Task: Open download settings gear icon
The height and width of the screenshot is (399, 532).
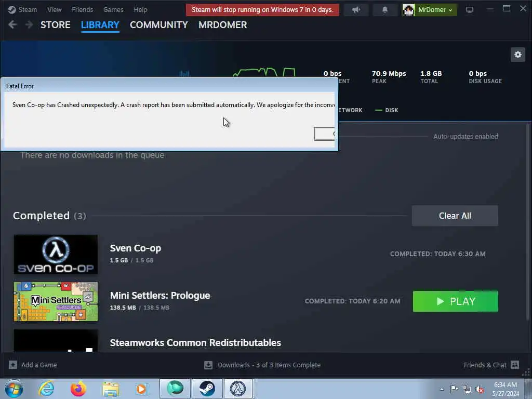Action: coord(518,55)
